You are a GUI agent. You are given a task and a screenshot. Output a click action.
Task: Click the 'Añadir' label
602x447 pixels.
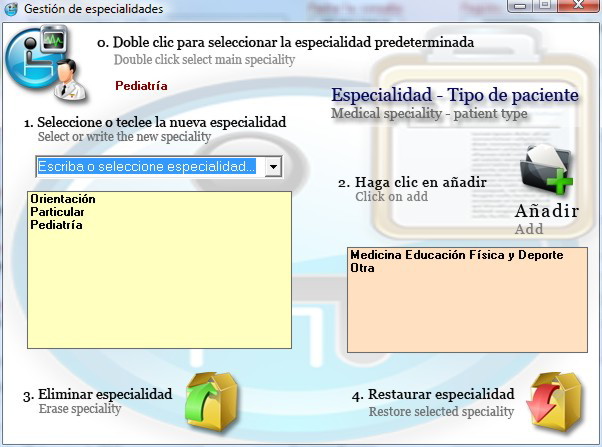pos(547,211)
